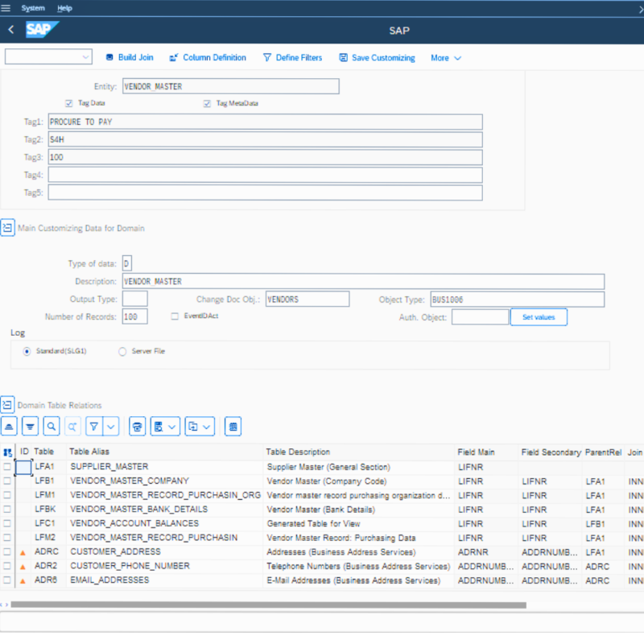Click the sort ascending icon in table toolbar
Screen dimensions: 644x644
pos(10,426)
